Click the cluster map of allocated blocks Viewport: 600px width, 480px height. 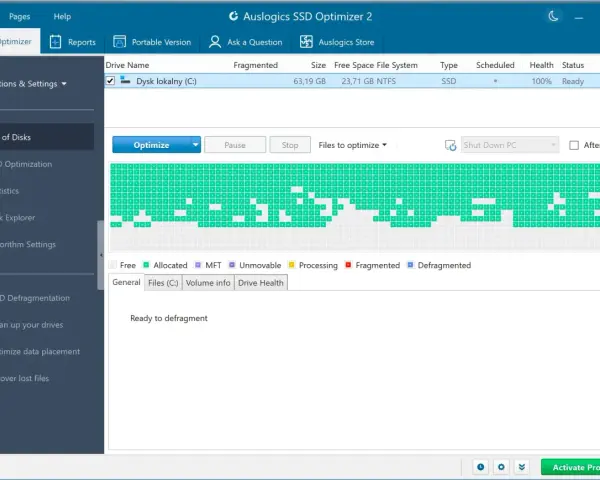[x=355, y=207]
